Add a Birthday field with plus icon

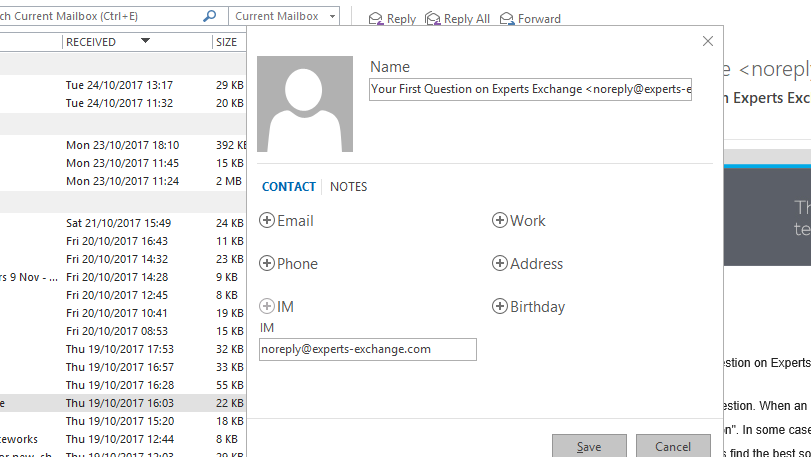point(500,306)
